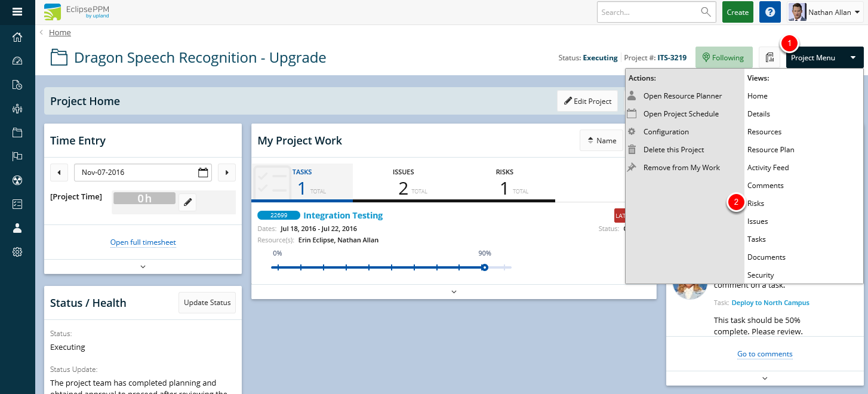Select Configuration in Actions menu
Viewport: 868px width, 394px height.
666,132
